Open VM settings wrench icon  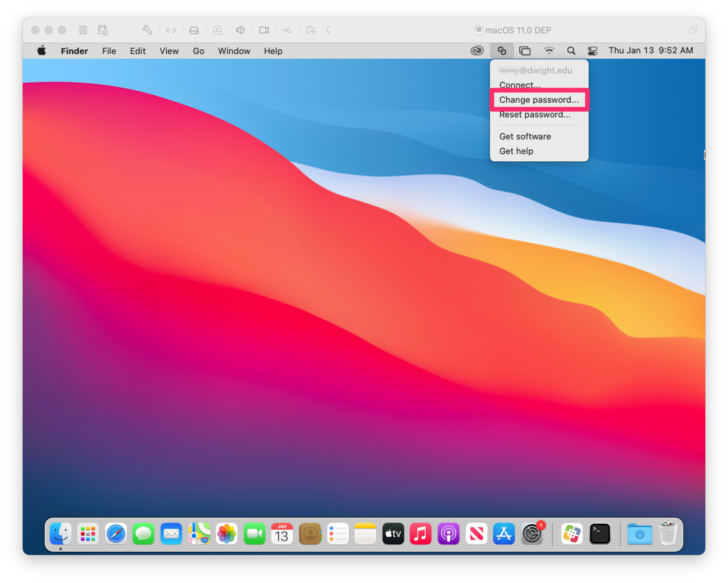[147, 30]
